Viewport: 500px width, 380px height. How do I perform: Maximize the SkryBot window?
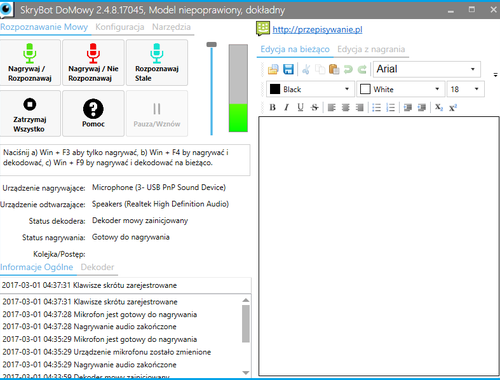pos(472,10)
